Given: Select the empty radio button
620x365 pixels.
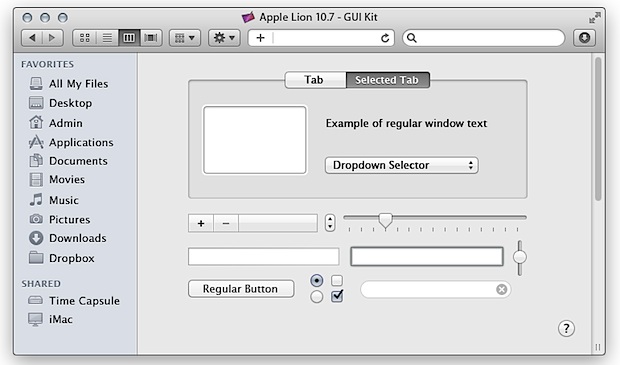Looking at the screenshot, I should click(x=316, y=297).
